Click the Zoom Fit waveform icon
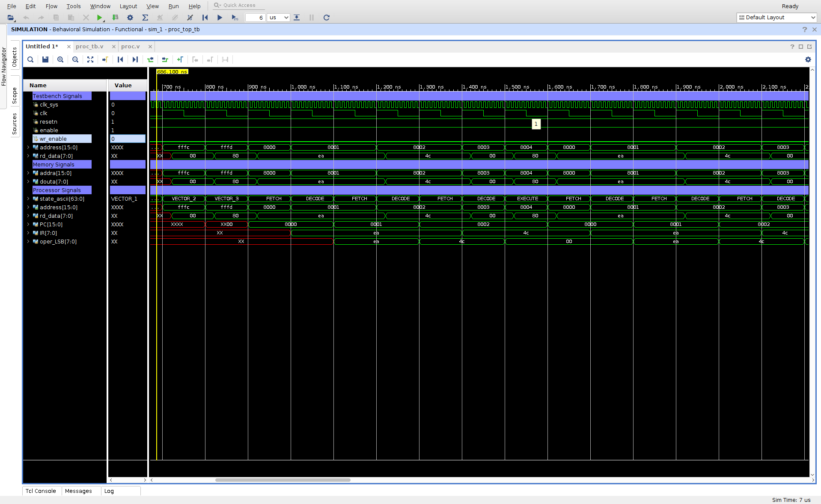 pos(90,59)
